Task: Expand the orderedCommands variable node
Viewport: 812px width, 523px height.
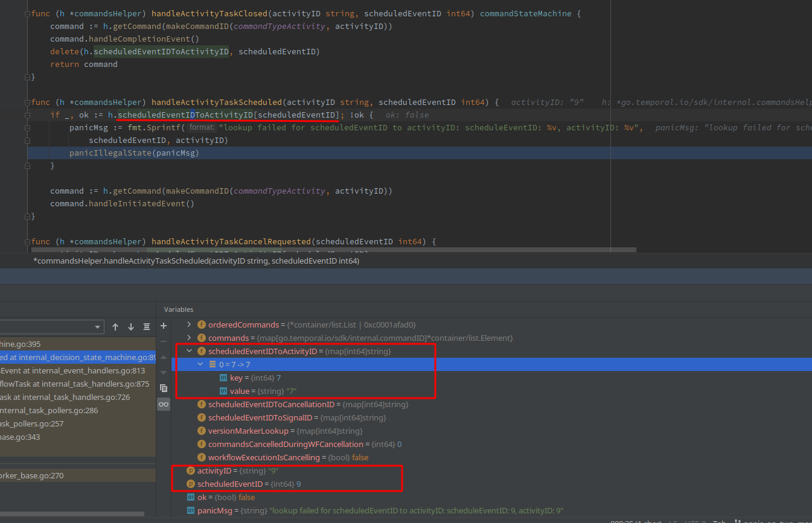Action: click(x=189, y=325)
